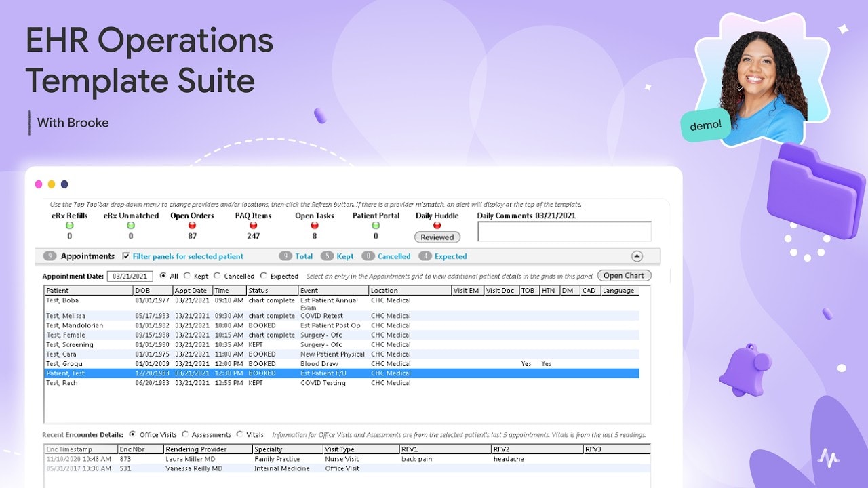
Task: Click the PAQ Items red status light
Action: [x=253, y=226]
